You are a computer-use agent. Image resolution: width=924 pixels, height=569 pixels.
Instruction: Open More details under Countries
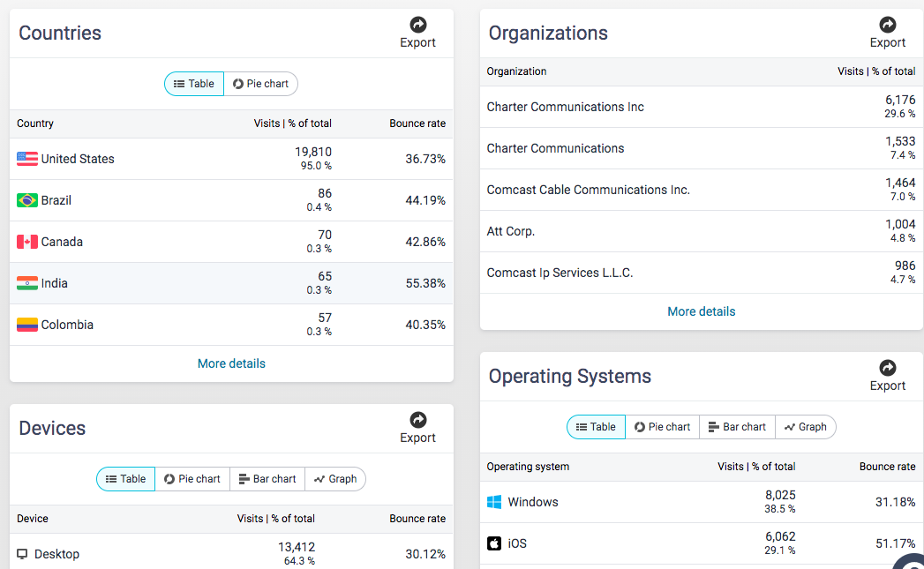pos(231,363)
